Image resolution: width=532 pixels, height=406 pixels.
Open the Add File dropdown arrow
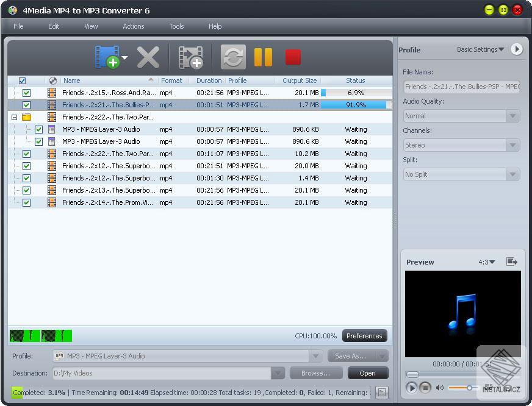tap(124, 57)
